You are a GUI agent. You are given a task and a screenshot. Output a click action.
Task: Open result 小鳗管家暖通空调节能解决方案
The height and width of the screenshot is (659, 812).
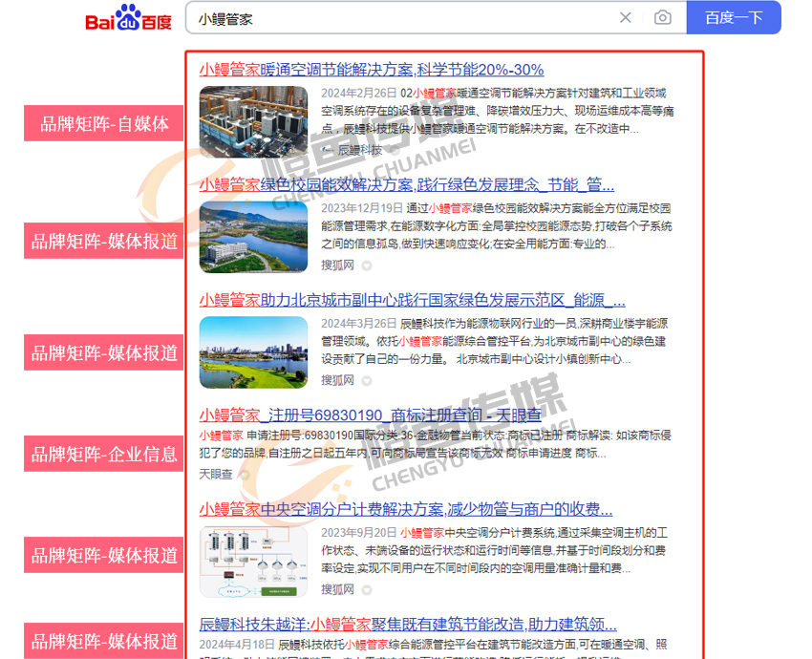372,70
